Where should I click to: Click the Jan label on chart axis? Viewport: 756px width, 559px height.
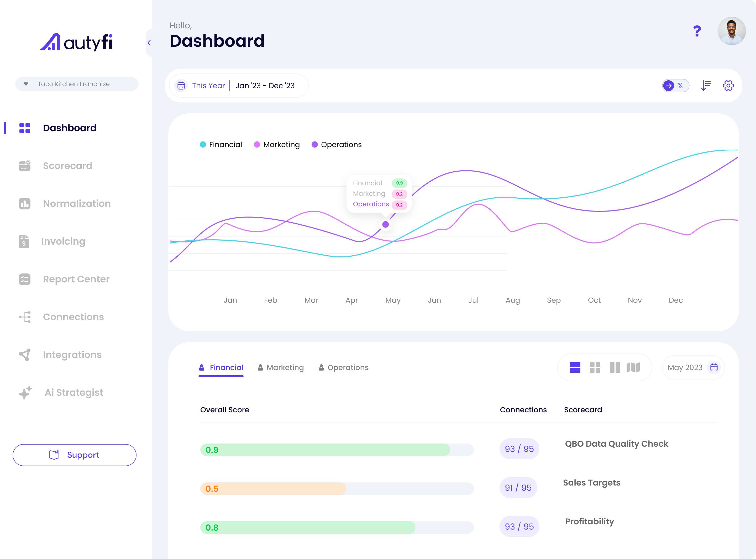tap(230, 300)
